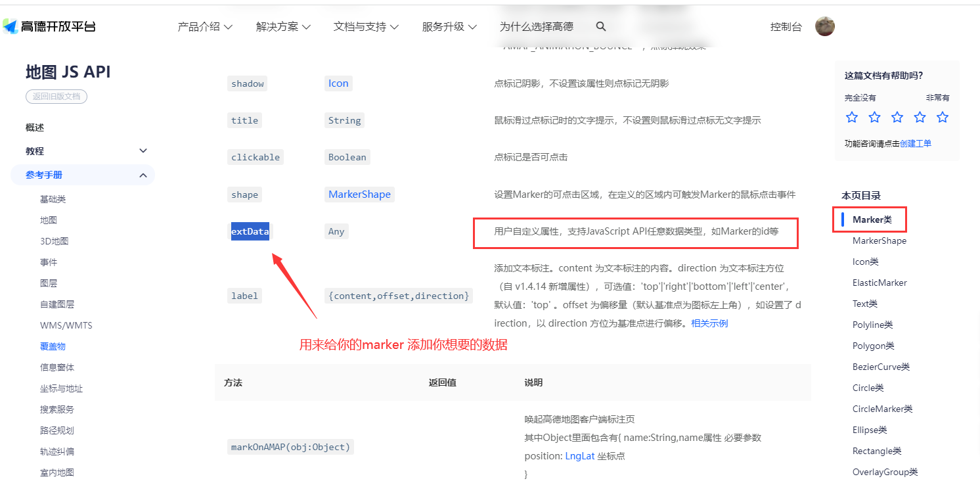The image size is (980, 483).
Task: Click the 创建工单 link
Action: click(915, 143)
